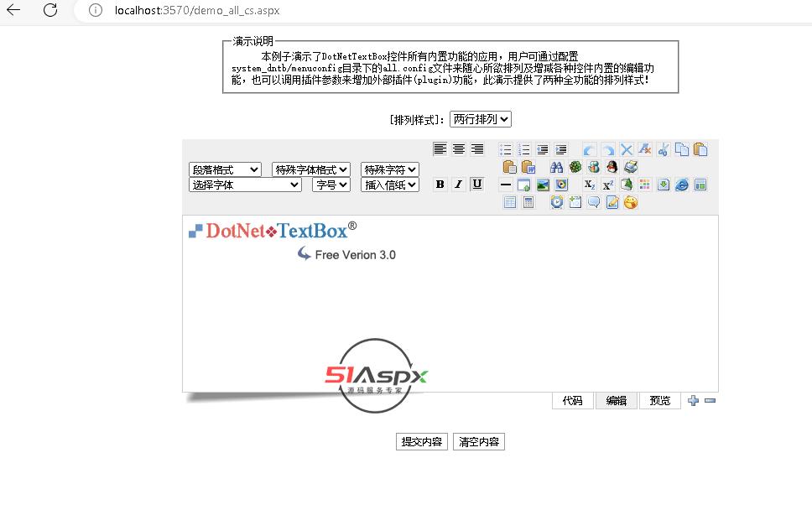812x510 pixels.
Task: Open 特殊字符 dropdown
Action: tap(389, 169)
